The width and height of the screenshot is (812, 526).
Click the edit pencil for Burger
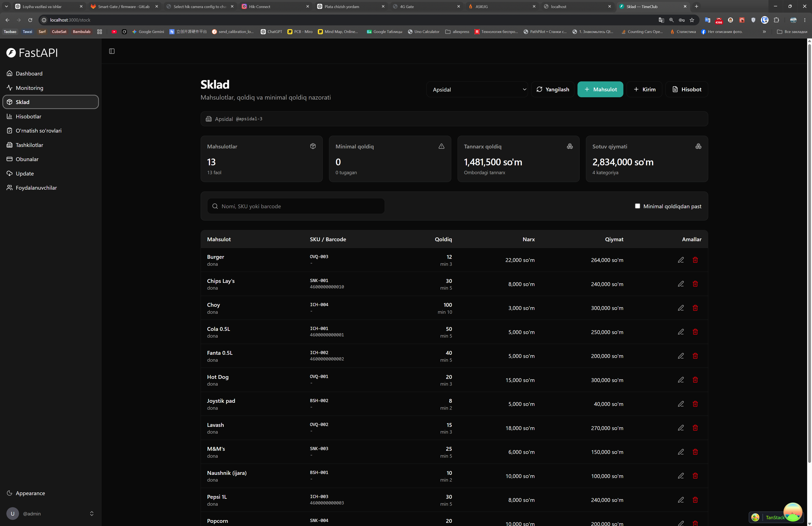681,260
